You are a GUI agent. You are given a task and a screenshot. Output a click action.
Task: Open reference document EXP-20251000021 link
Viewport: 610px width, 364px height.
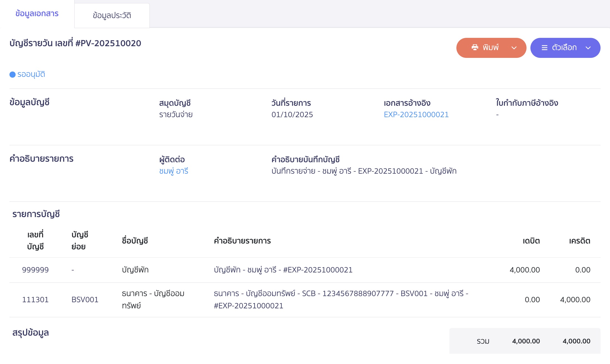[416, 115]
